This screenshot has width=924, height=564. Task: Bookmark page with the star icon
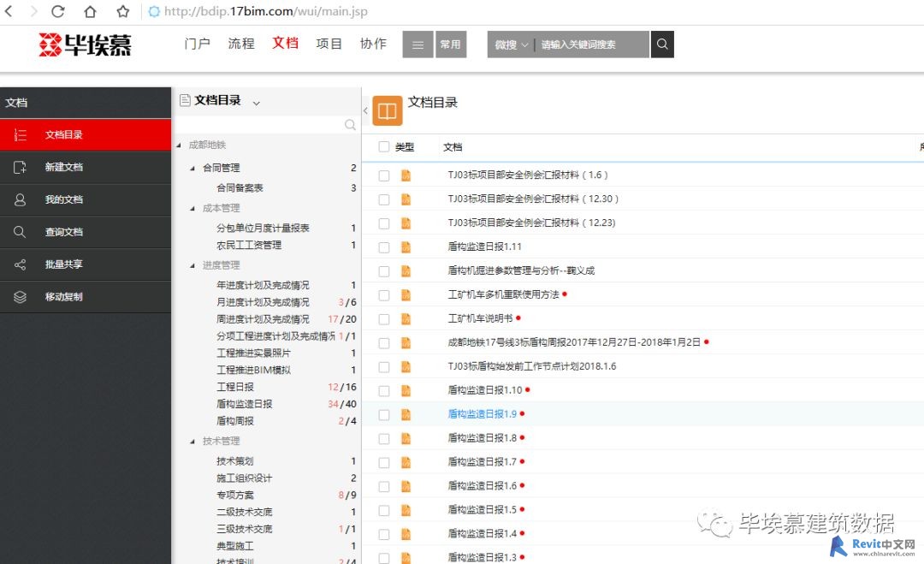tap(122, 11)
